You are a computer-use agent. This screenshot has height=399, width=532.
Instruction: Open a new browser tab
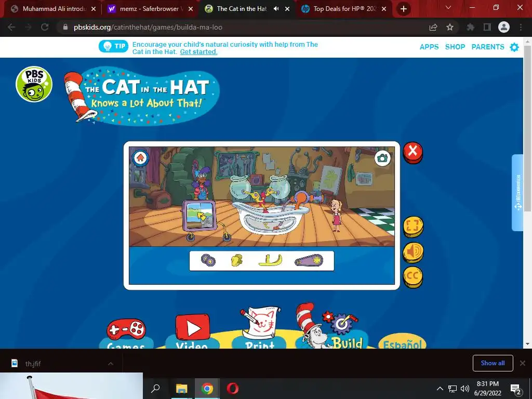pyautogui.click(x=403, y=9)
